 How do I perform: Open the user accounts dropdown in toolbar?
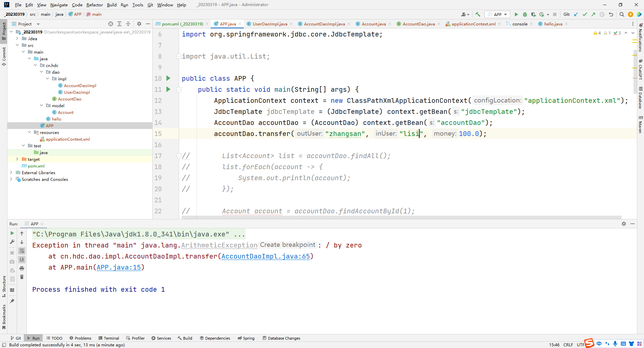(465, 14)
